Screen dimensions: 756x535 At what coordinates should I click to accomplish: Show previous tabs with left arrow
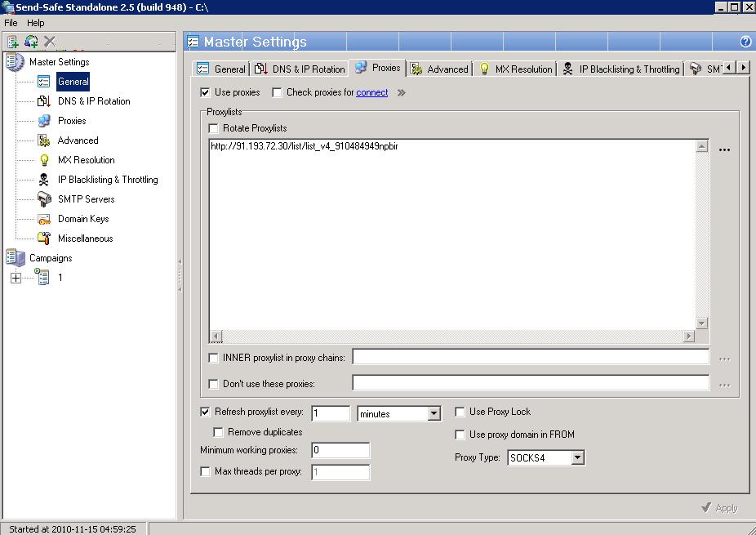coord(729,68)
